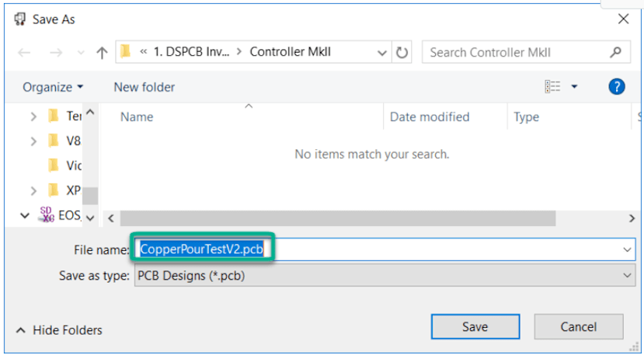Hide Folders pane toggle
This screenshot has width=644, height=355.
coord(59,330)
